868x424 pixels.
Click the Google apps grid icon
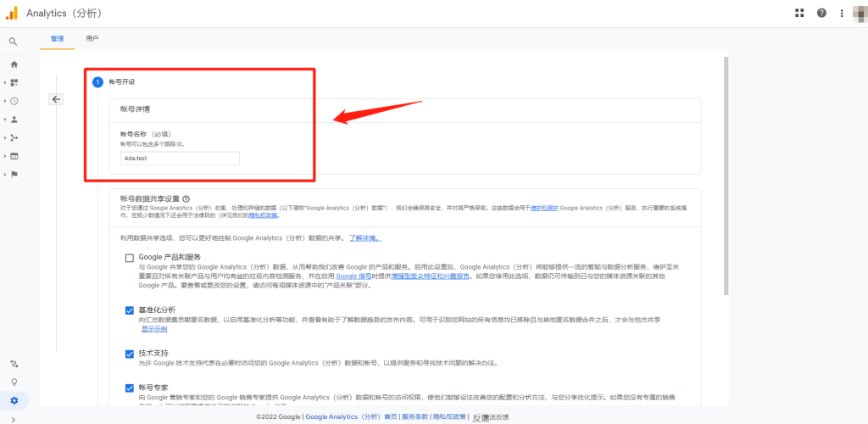click(798, 13)
